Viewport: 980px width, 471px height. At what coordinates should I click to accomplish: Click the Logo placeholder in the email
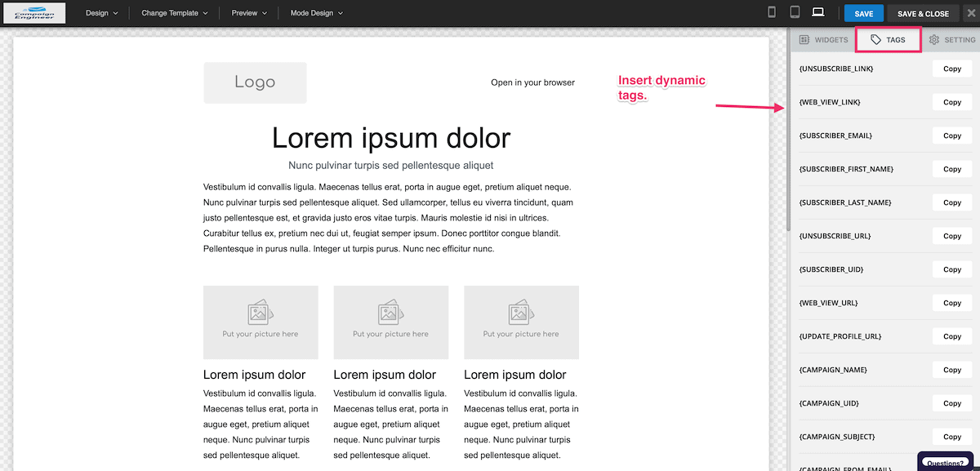(255, 82)
